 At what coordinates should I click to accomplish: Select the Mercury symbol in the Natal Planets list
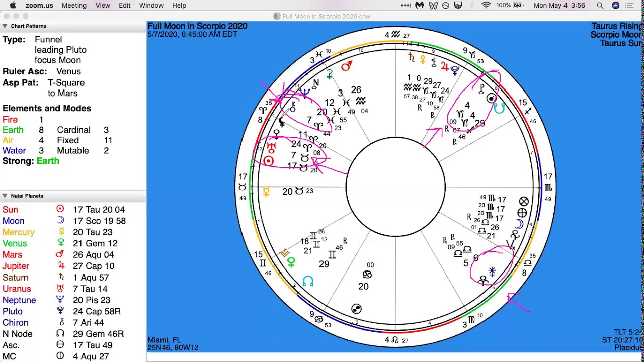click(x=61, y=232)
